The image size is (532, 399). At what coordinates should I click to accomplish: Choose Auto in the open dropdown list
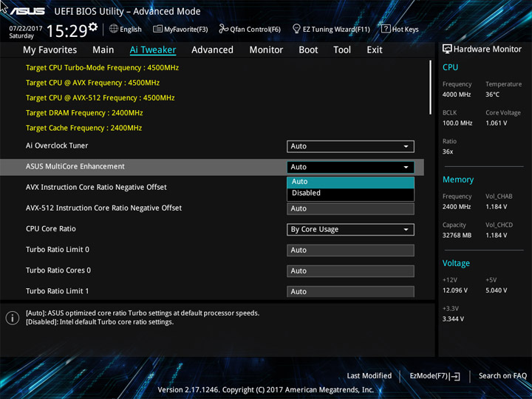[x=350, y=182]
